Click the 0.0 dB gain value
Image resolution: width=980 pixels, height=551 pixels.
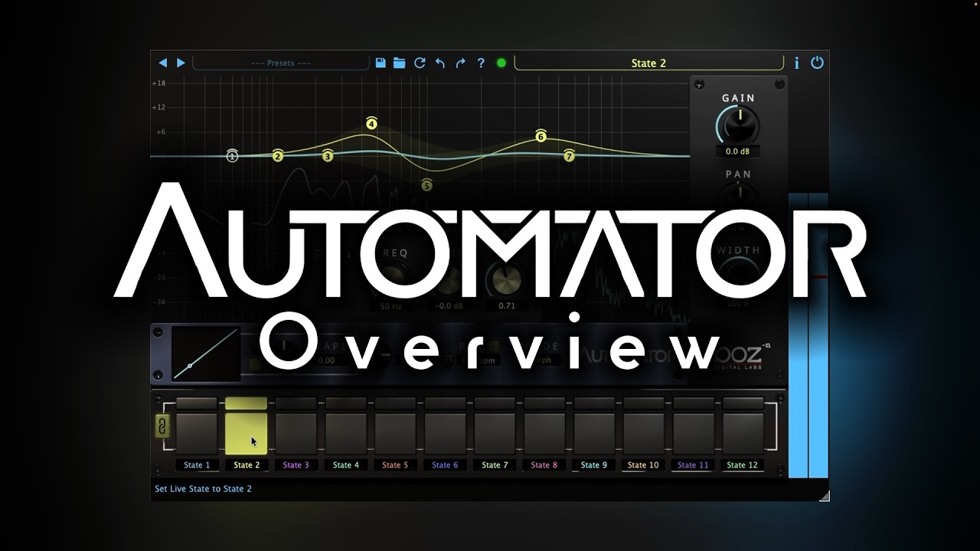738,152
